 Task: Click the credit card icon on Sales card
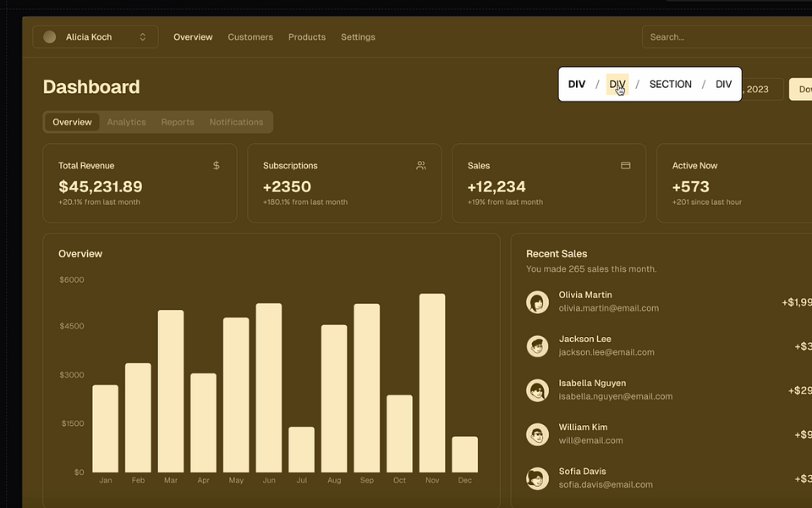tap(626, 165)
